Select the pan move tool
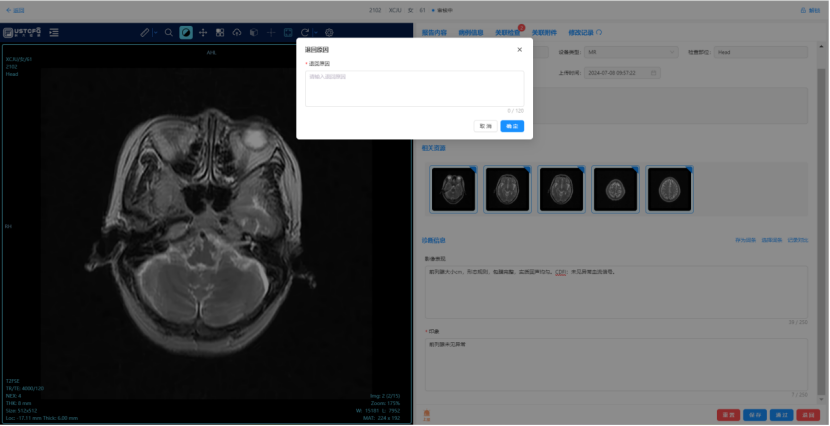This screenshot has height=426, width=830. pos(203,33)
